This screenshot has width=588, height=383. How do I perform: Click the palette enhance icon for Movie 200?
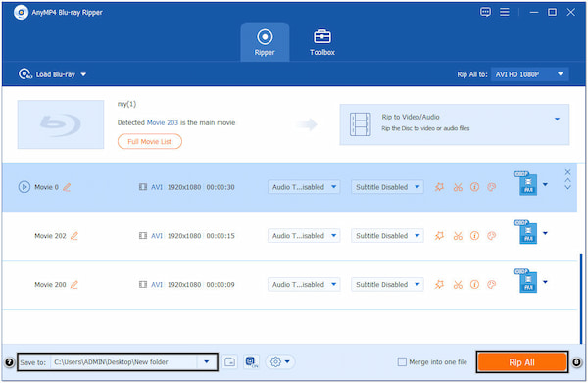[492, 285]
